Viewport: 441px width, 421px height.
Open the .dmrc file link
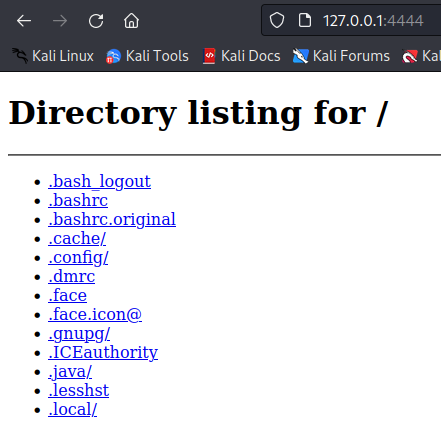72,277
